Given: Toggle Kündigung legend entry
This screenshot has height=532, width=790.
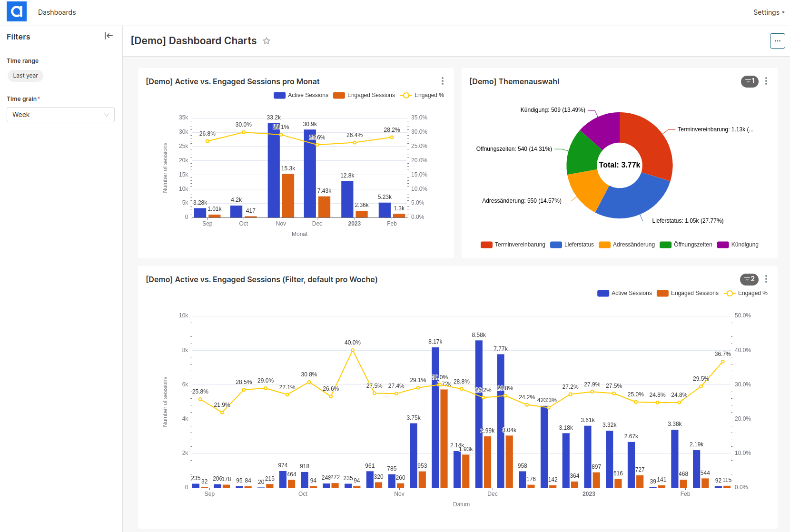Looking at the screenshot, I should click(738, 245).
